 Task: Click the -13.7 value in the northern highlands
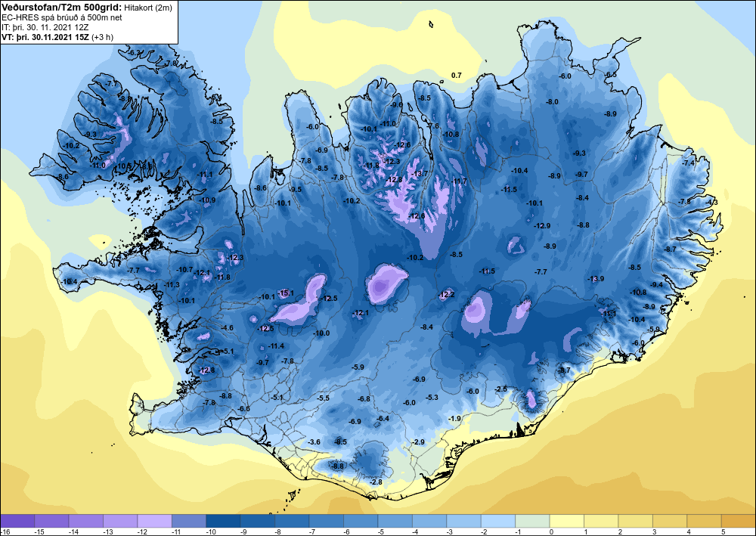[420, 174]
